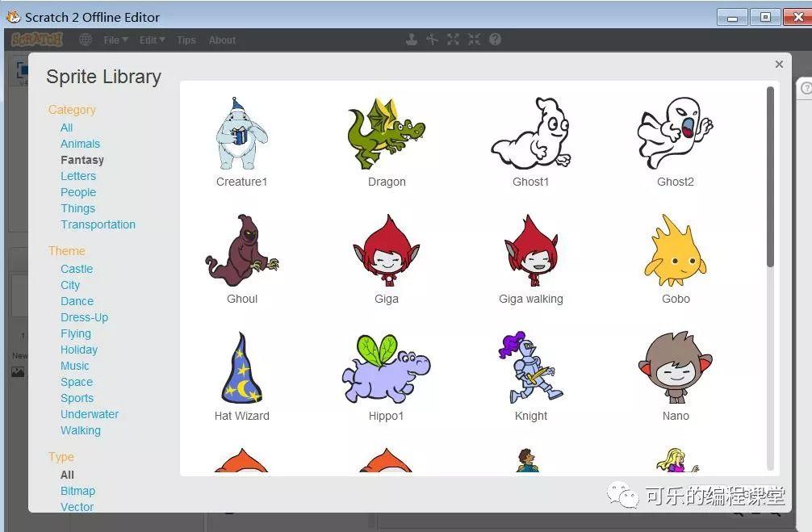Show the Space theme sprites
This screenshot has height=532, width=812.
coord(77,382)
